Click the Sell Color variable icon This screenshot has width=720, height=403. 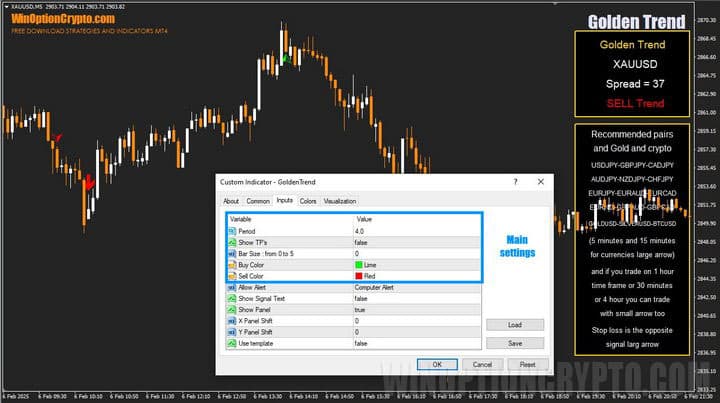click(232, 276)
